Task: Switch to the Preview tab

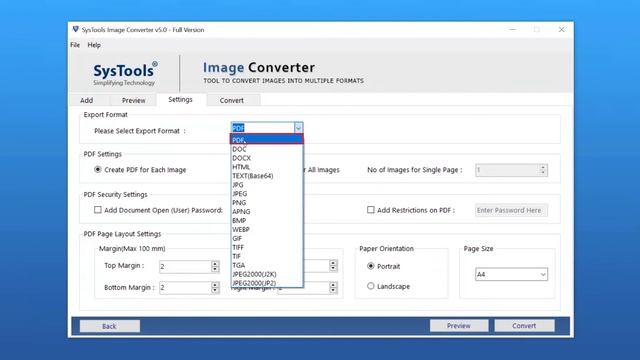Action: pos(133,100)
